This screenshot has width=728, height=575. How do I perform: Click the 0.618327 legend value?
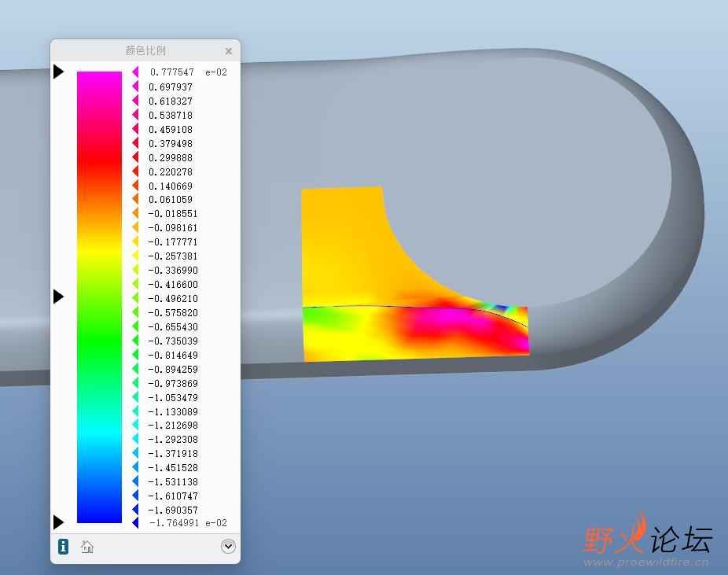[x=171, y=101]
